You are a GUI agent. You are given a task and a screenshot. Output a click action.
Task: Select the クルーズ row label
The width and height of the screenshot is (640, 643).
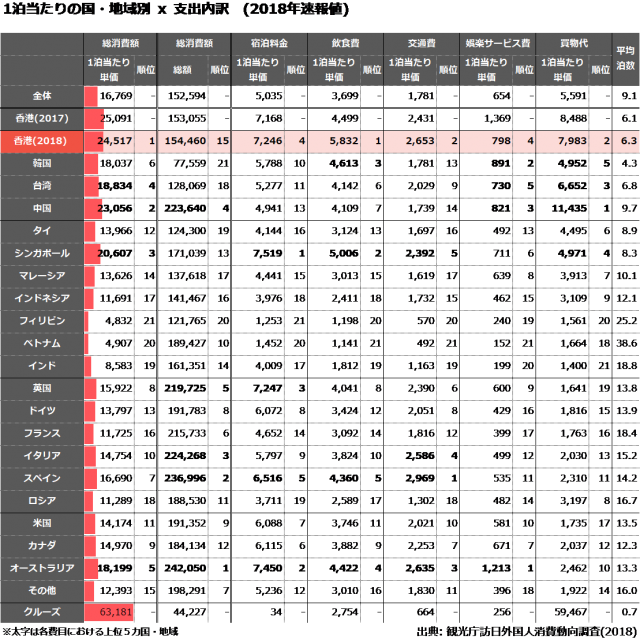pyautogui.click(x=42, y=612)
